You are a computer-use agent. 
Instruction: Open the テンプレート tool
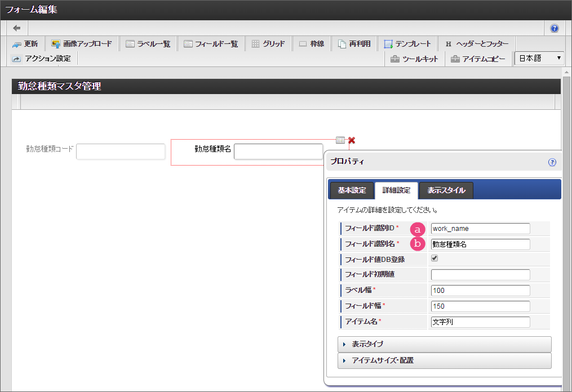407,44
